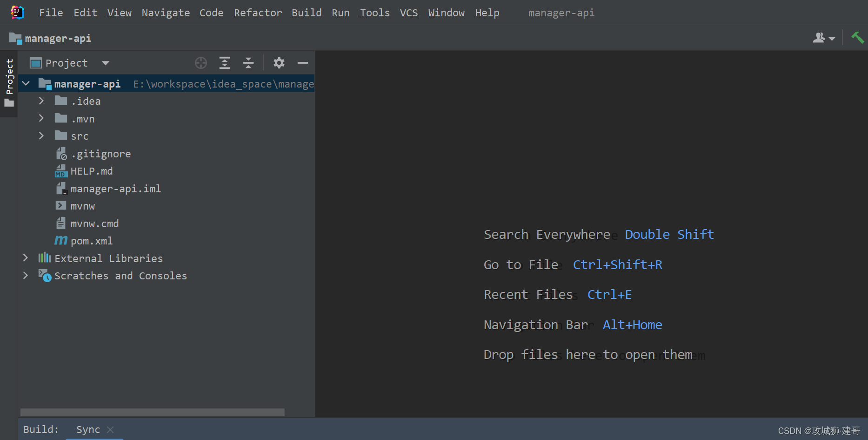Open the Run menu
Screen dimensions: 868x440
(341, 13)
